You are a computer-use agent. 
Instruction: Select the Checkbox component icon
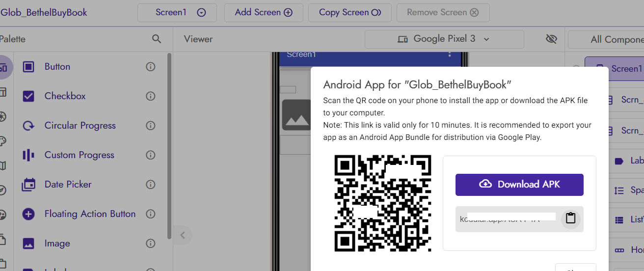28,96
